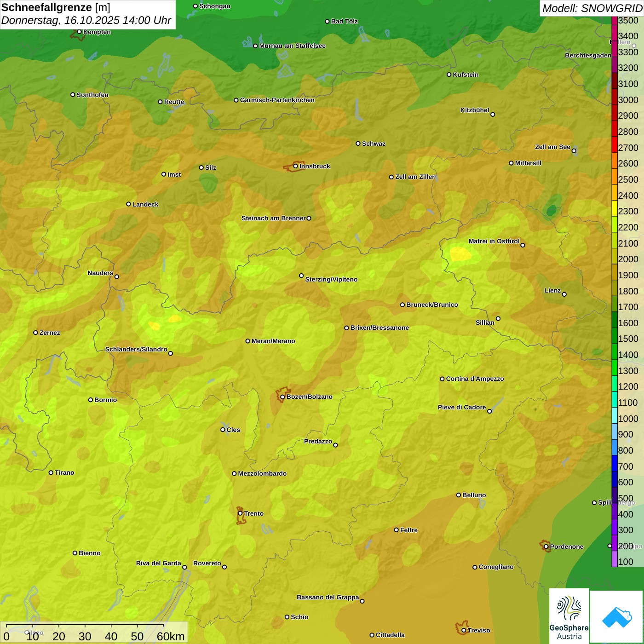644x644 pixels.
Task: Click the 'Predazzo' town label
Action: point(318,441)
